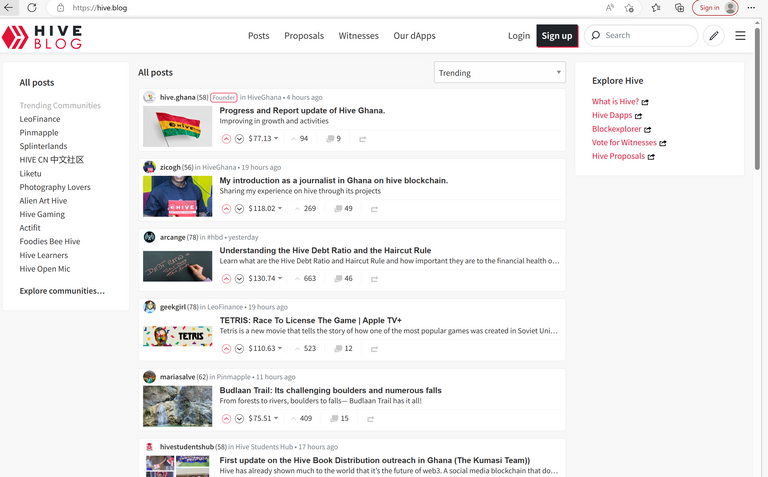Show voters list for 269 votes
768x477 pixels.
305,209
